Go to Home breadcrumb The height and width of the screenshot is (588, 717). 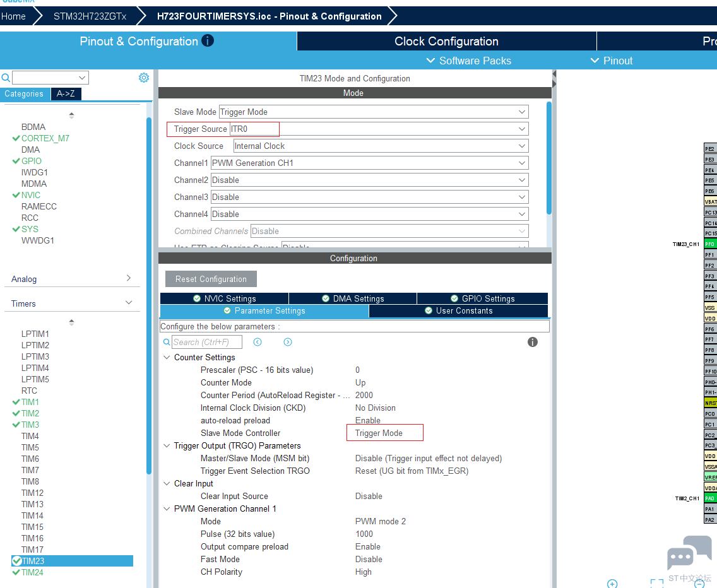coord(14,16)
